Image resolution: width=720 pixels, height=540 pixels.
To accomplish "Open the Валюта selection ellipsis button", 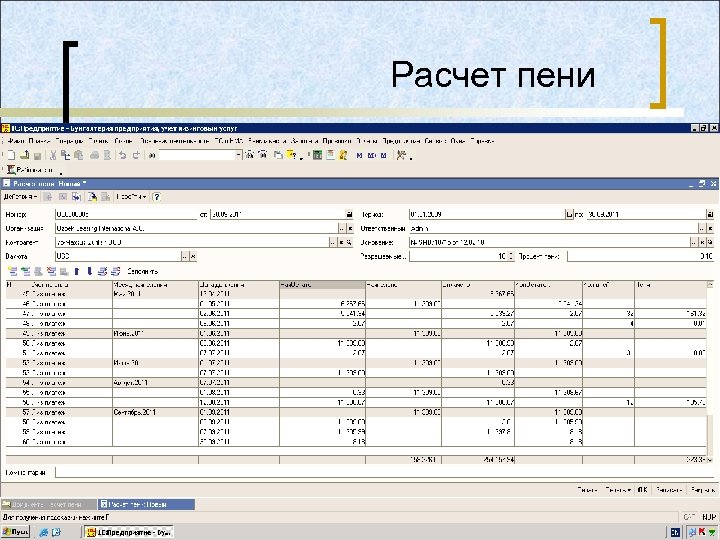I will point(185,256).
